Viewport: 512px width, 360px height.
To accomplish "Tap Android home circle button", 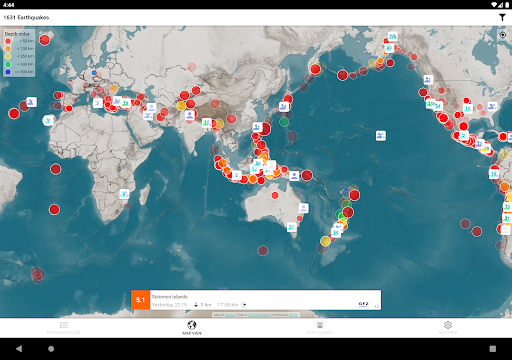I will 51,349.
